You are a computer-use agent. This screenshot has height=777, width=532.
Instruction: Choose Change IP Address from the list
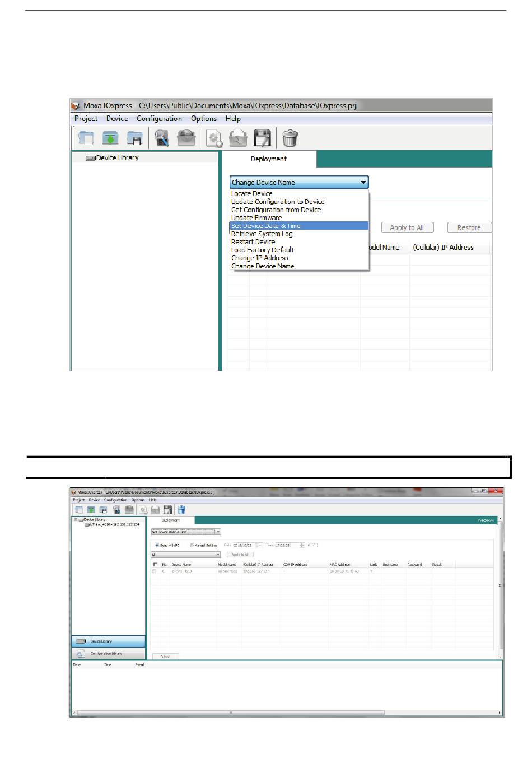coord(300,258)
